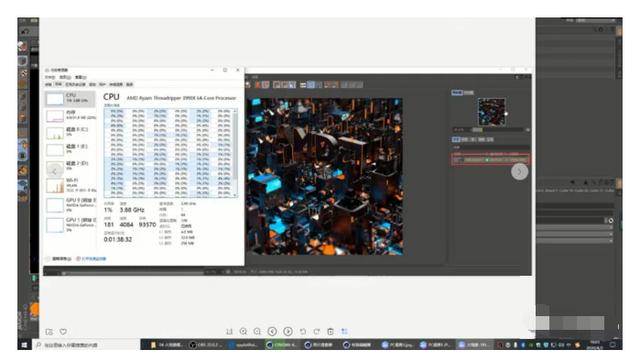Go to the previous photo in the bottom toolbar

[272, 332]
